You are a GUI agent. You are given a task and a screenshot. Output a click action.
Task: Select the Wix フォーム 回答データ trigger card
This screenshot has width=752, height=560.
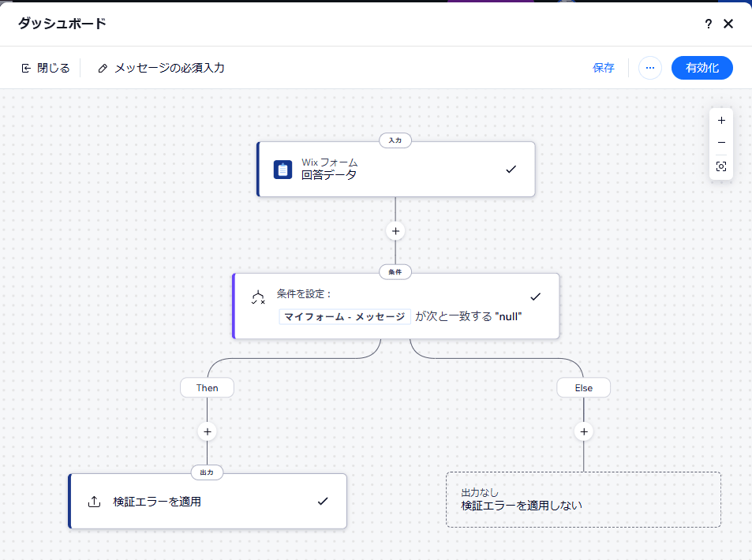point(396,170)
